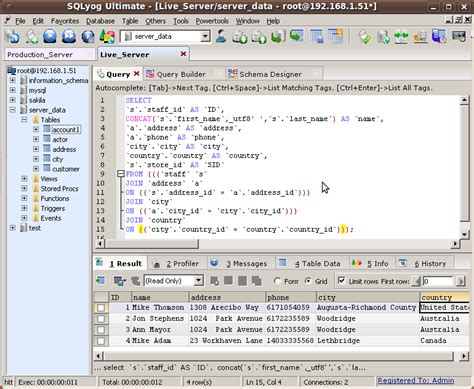
Task: Open the Favorites menu
Action: 65,21
